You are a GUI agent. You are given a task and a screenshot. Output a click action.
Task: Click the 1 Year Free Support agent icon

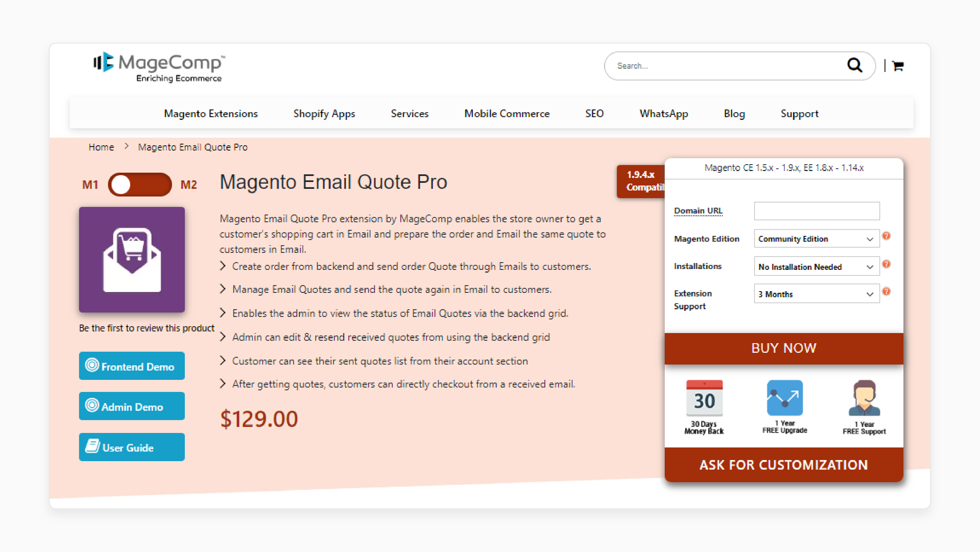point(864,398)
